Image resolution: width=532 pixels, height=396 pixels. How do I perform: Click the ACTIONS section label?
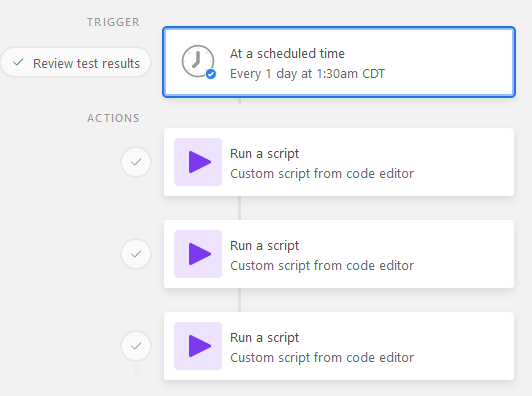[113, 118]
